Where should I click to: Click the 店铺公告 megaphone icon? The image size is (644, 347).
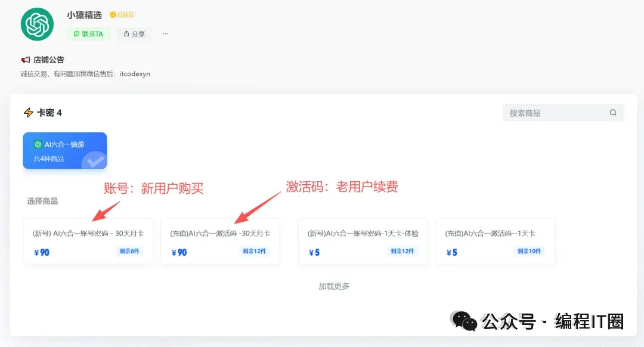(x=26, y=60)
